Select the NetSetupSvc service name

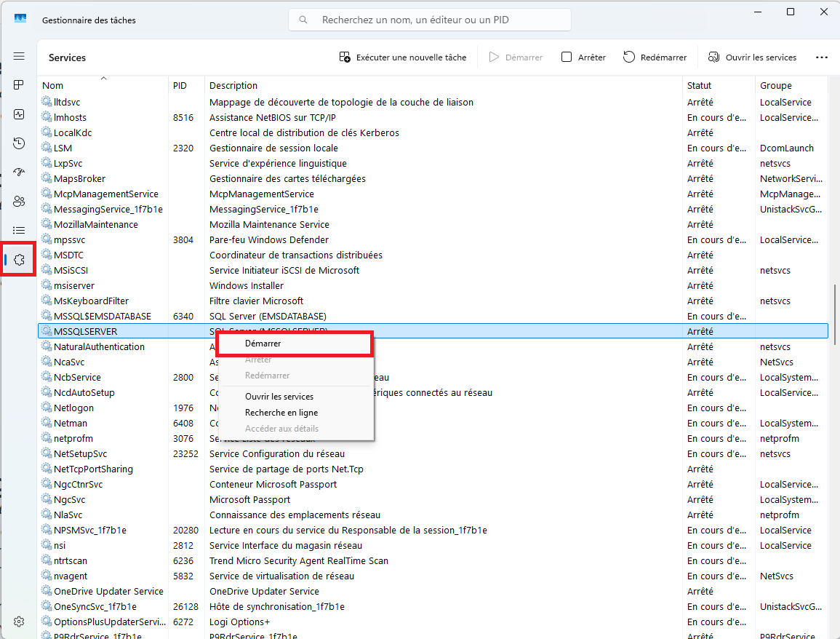click(80, 453)
